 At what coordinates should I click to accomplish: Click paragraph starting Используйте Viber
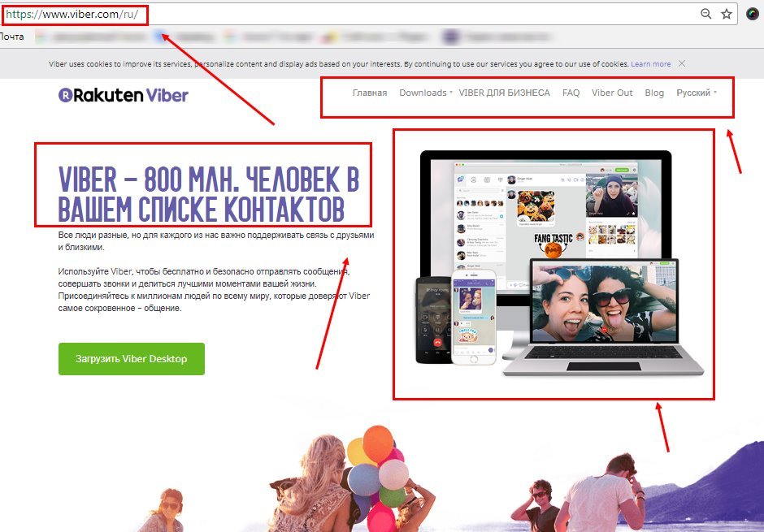214,290
